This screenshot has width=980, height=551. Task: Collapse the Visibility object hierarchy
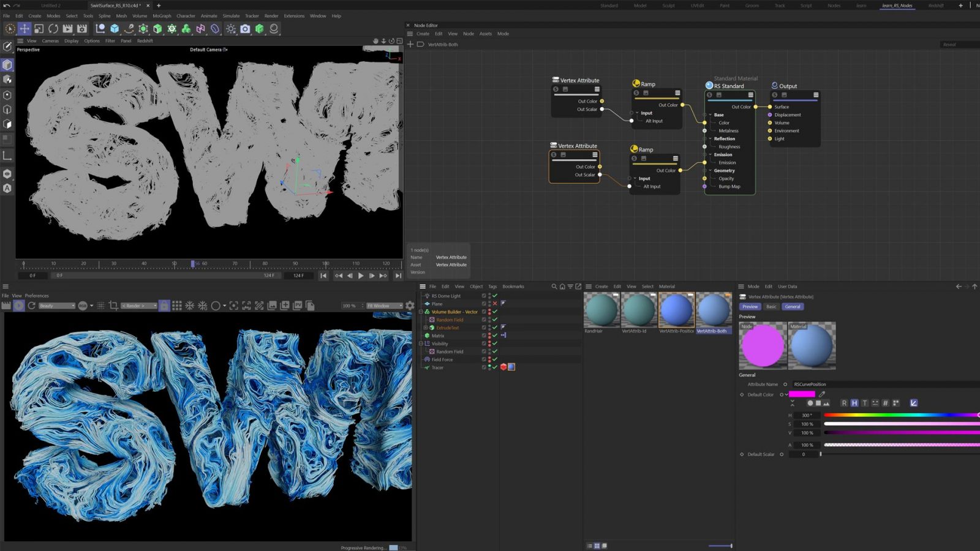click(421, 343)
